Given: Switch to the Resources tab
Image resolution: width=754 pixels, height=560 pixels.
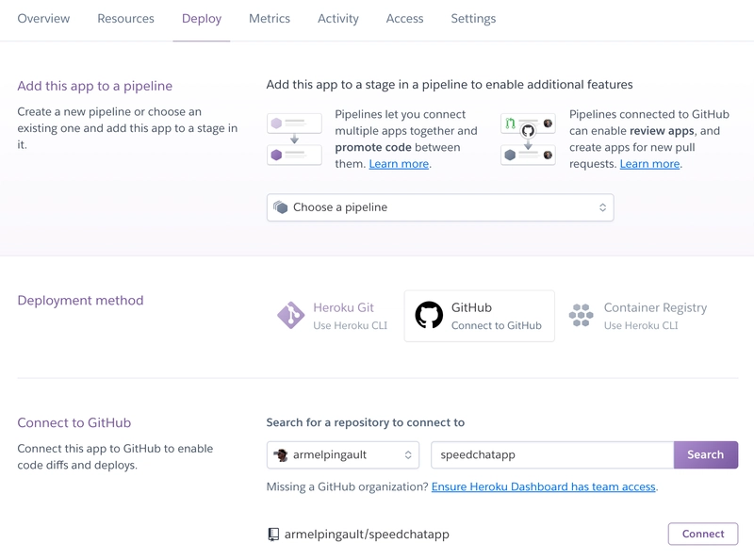Looking at the screenshot, I should pyautogui.click(x=125, y=18).
